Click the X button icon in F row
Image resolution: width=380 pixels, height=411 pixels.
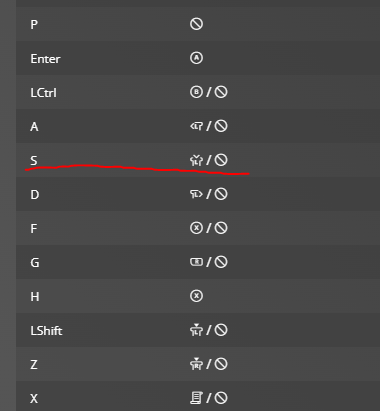[196, 228]
